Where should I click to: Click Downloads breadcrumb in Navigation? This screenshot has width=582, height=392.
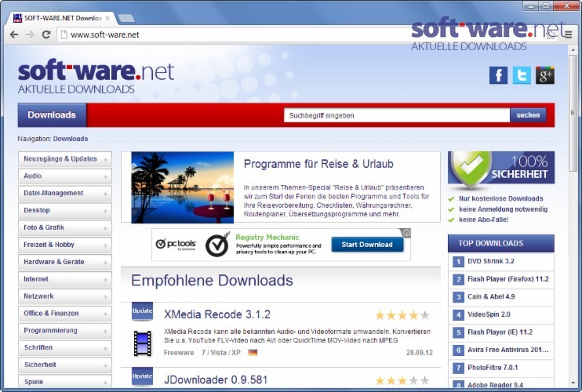click(x=71, y=139)
